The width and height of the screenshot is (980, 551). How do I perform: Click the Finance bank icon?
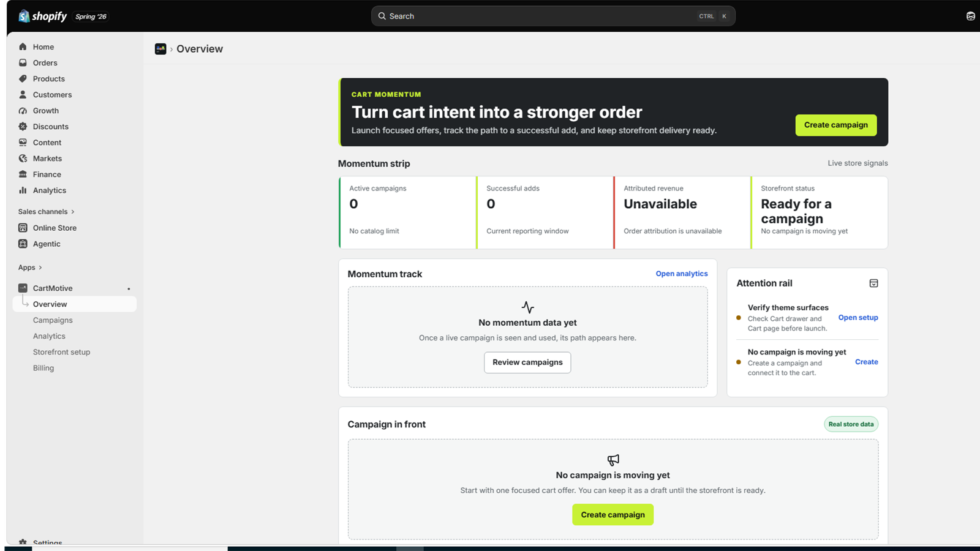(x=23, y=174)
